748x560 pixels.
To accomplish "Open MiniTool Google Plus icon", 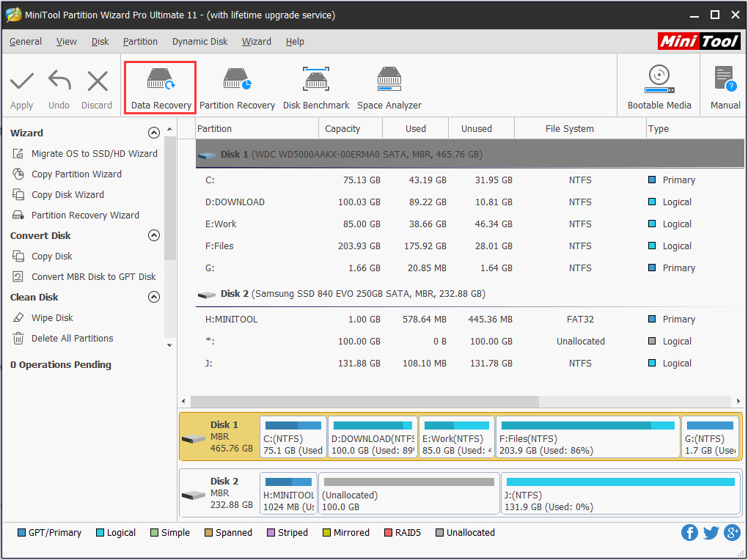I will tap(733, 532).
